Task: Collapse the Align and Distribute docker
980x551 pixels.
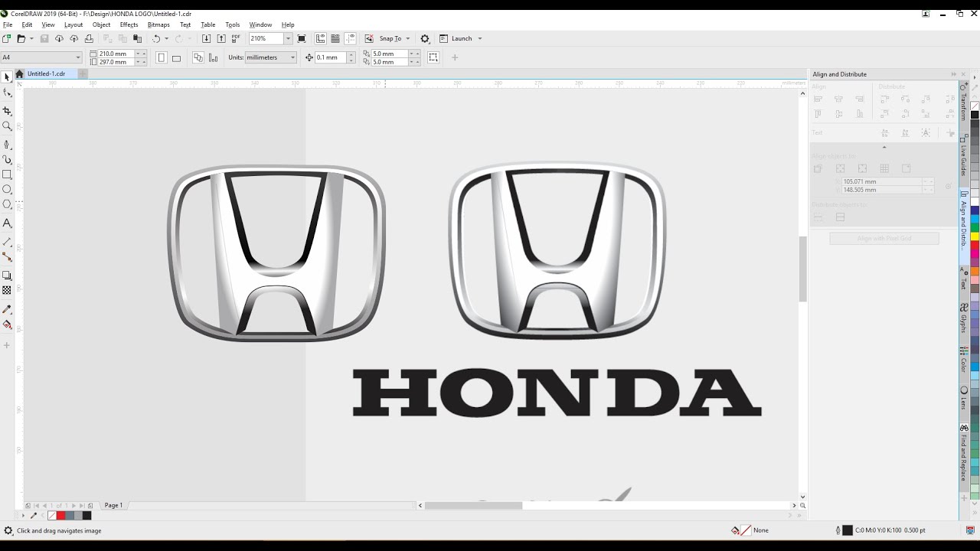Action: coord(954,74)
